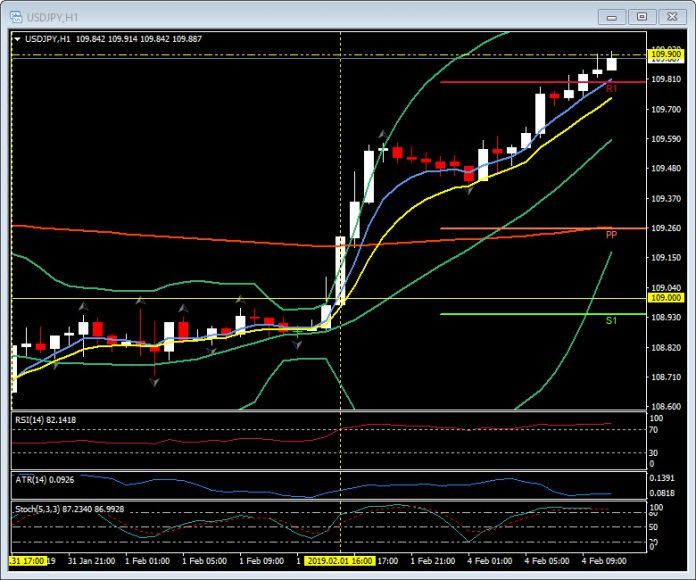
Task: Click the 108.600 price scale value
Action: 665,406
